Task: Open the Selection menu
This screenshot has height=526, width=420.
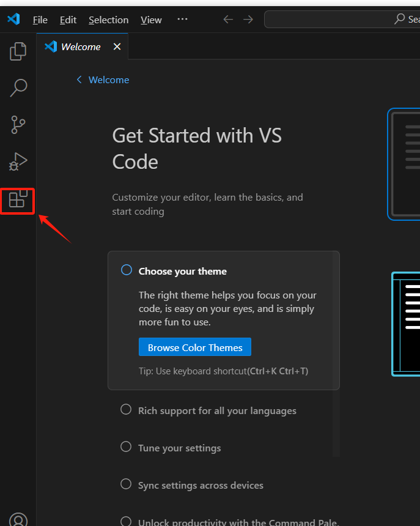Action: (x=109, y=20)
